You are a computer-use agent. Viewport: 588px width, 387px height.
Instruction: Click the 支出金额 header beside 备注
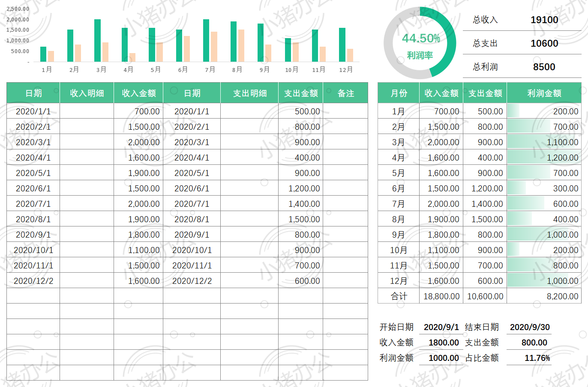pyautogui.click(x=301, y=93)
